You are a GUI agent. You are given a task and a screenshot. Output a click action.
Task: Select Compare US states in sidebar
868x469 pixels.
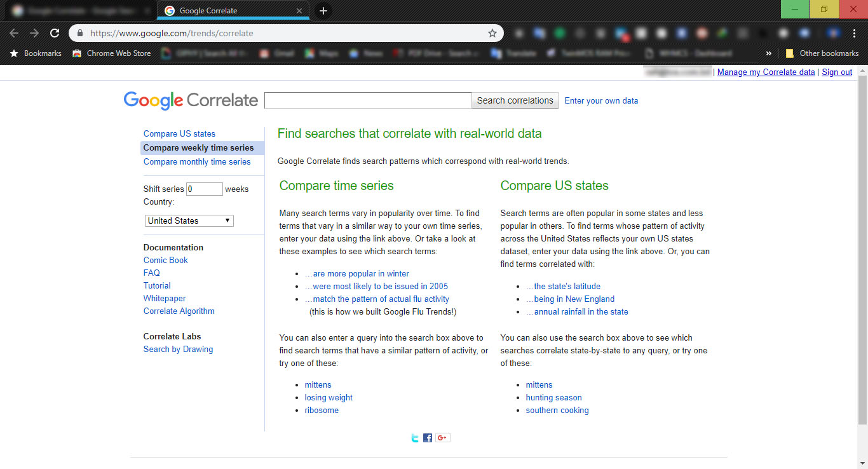point(179,133)
